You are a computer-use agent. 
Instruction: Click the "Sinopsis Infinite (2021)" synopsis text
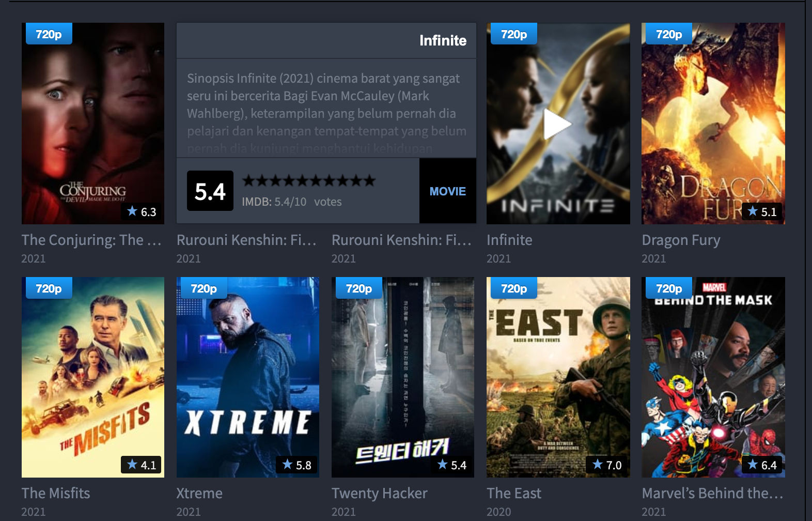point(326,113)
